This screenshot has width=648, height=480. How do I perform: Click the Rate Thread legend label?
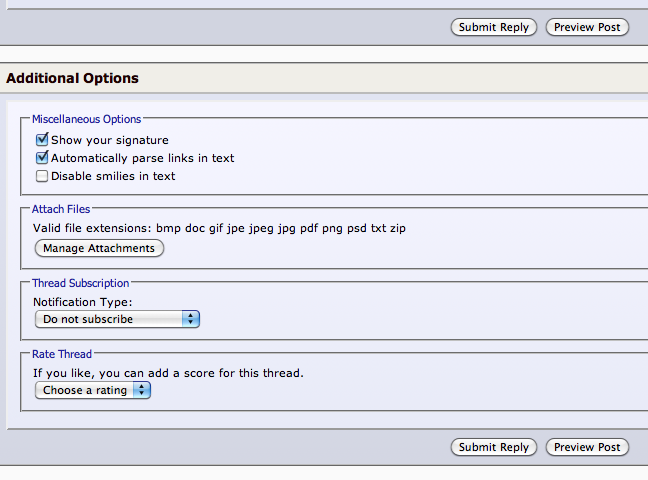pos(62,354)
